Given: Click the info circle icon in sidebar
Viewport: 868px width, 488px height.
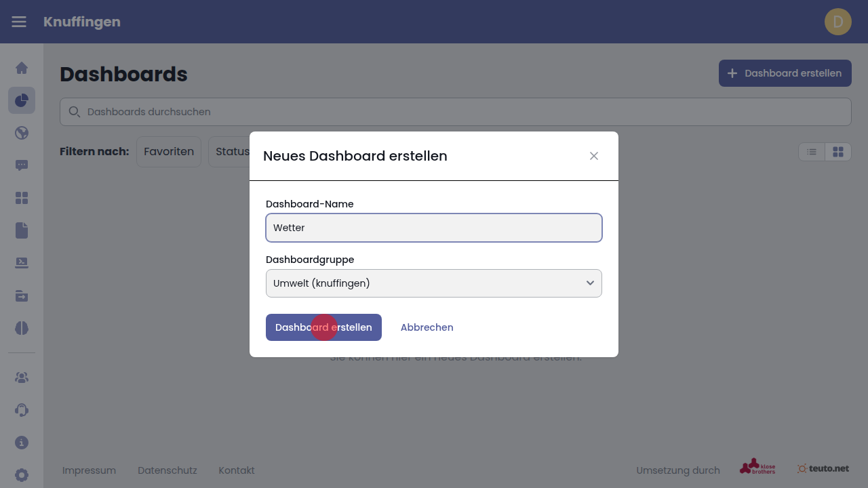Looking at the screenshot, I should pyautogui.click(x=22, y=443).
